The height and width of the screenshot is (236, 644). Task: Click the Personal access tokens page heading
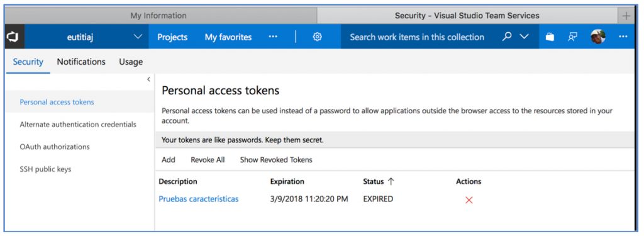coord(221,91)
